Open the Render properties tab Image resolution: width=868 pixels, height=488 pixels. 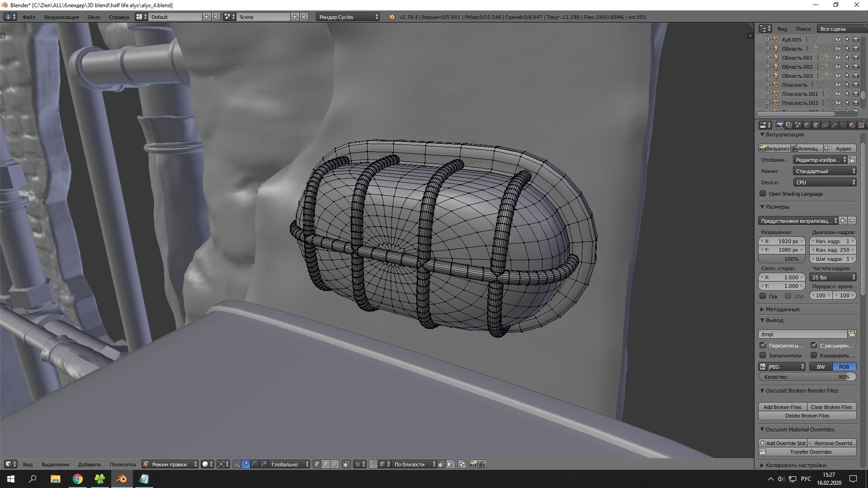pyautogui.click(x=780, y=125)
